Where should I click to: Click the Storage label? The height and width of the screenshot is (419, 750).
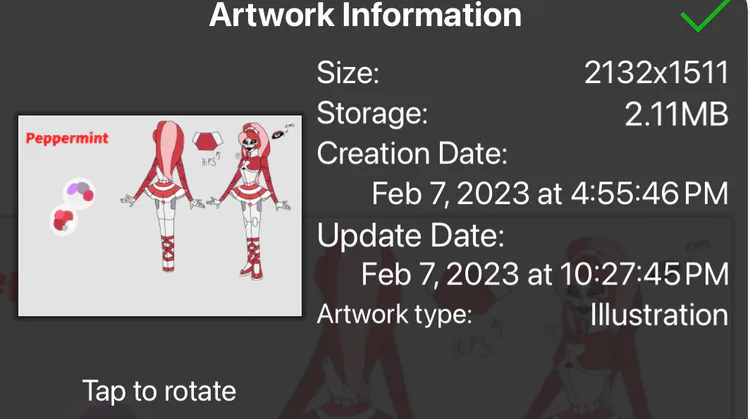[x=372, y=115]
